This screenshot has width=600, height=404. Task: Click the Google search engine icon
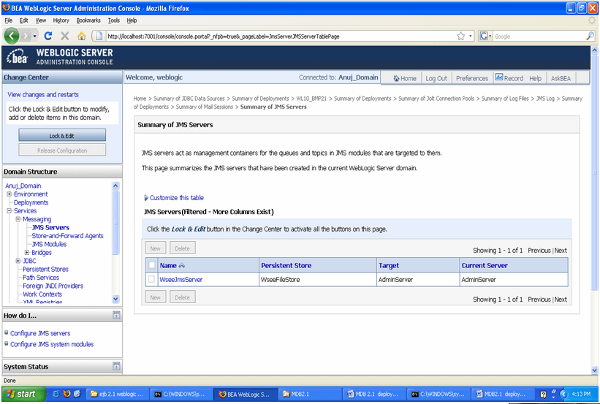pyautogui.click(x=484, y=36)
